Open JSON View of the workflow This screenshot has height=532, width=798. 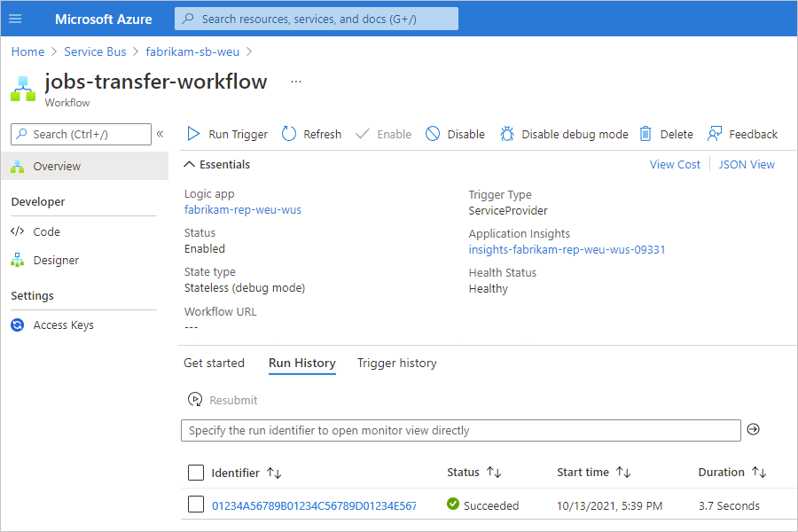coord(747,164)
